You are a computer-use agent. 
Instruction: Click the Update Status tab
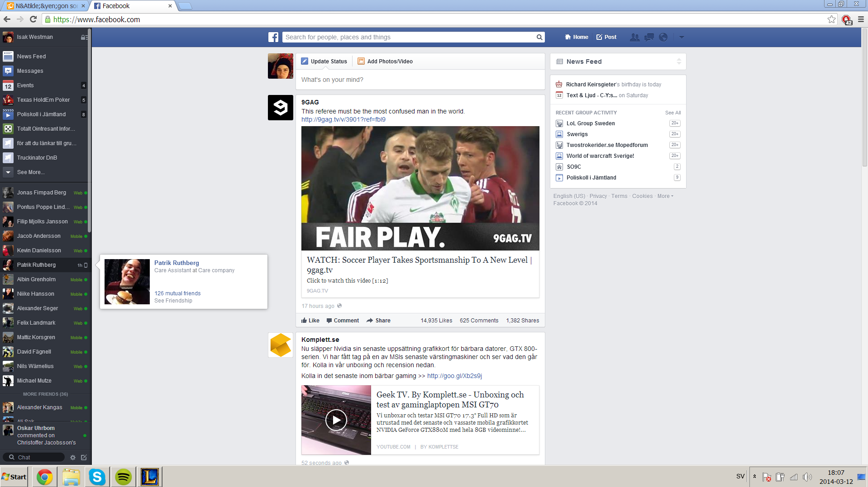tap(324, 61)
